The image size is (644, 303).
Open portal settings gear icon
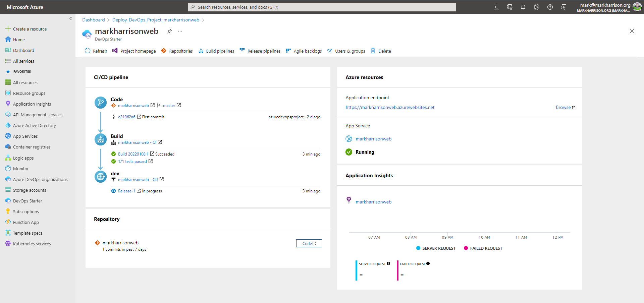[537, 7]
